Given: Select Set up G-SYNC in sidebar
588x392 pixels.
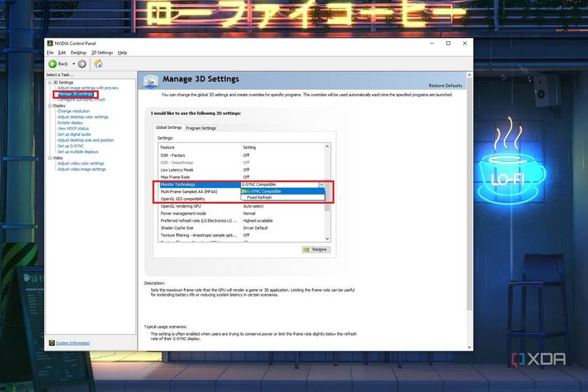Looking at the screenshot, I should 71,146.
